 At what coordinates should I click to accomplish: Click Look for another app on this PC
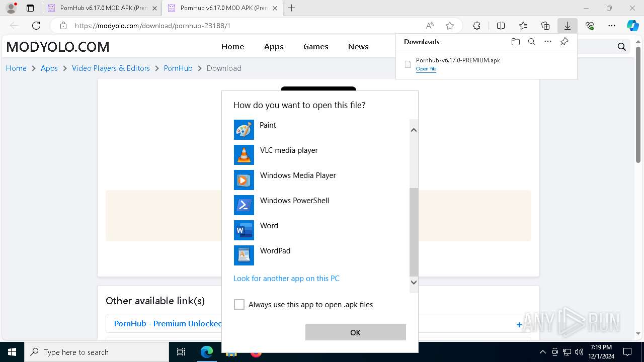coord(286,279)
